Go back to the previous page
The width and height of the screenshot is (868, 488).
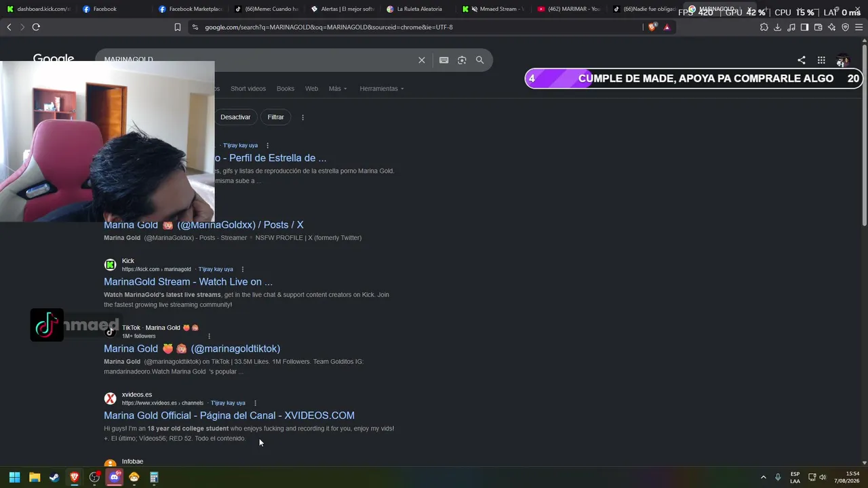(x=9, y=27)
